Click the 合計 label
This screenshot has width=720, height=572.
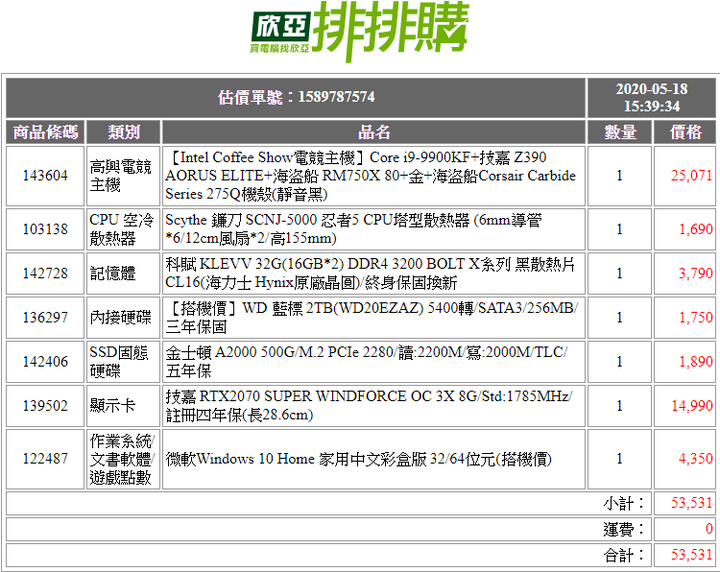[624, 555]
